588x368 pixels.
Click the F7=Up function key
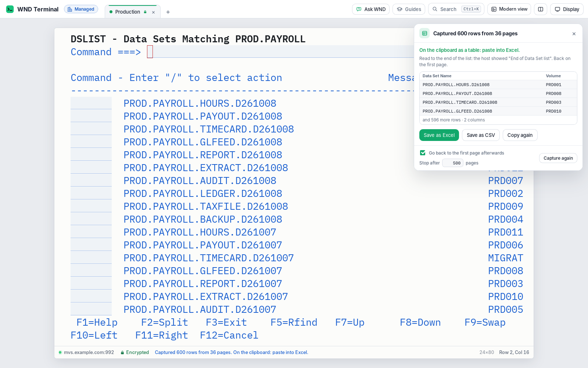[350, 322]
